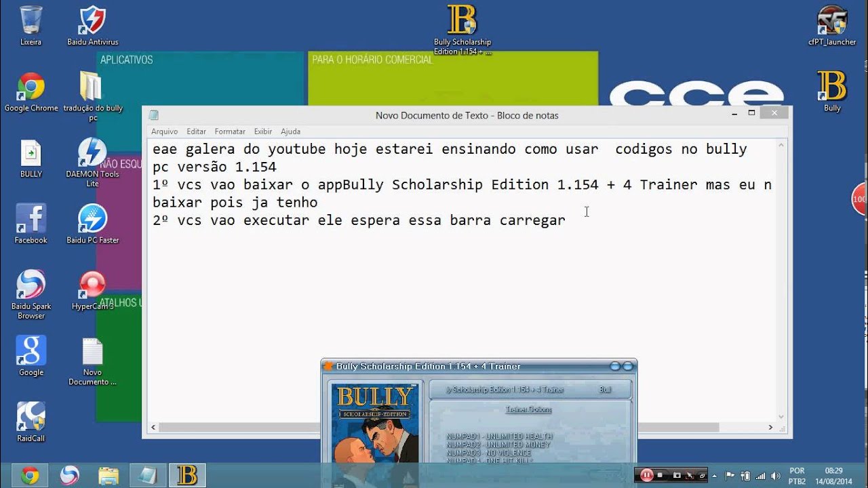The height and width of the screenshot is (488, 868).
Task: Open the Google Chrome desktop shortcut
Action: click(31, 92)
